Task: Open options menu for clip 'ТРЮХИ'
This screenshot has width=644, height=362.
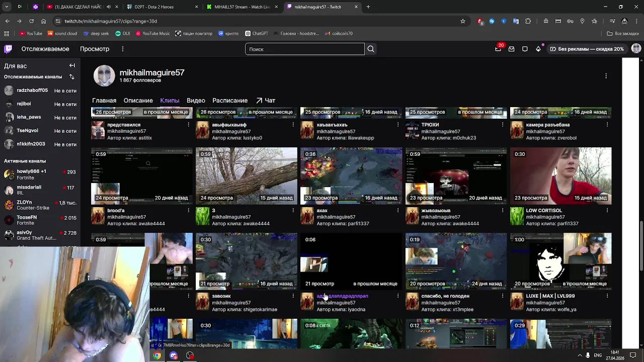Action: [x=502, y=125]
